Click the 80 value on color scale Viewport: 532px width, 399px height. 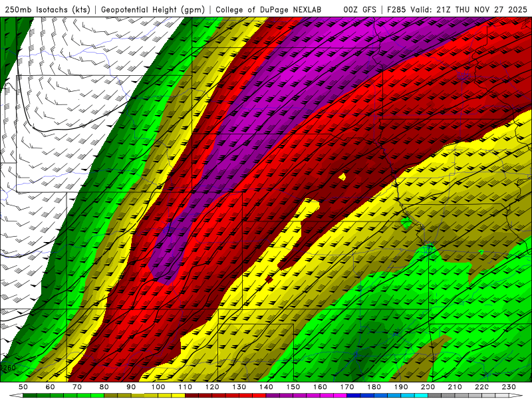click(104, 387)
